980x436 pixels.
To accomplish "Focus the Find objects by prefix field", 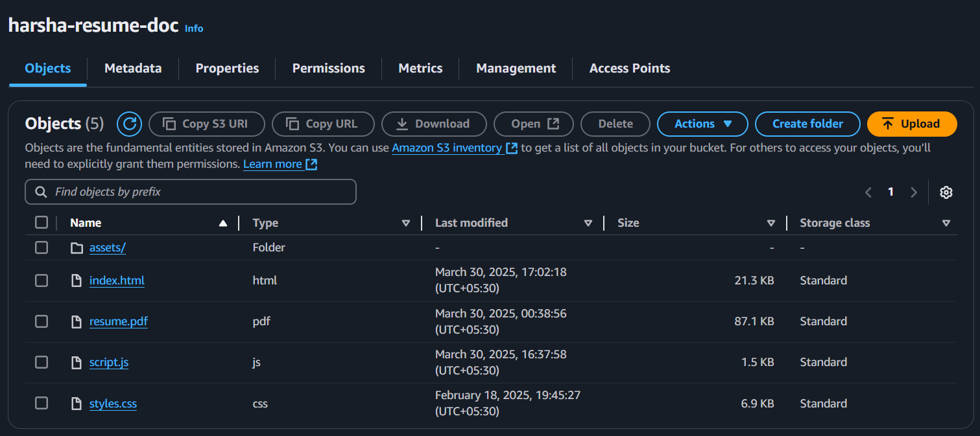I will coord(191,192).
